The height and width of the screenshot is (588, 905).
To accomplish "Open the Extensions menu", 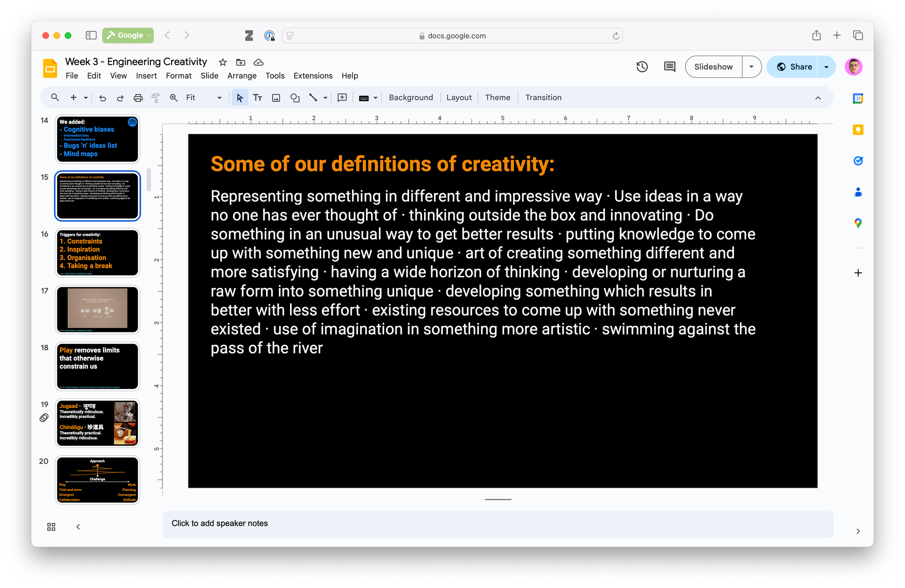I will pos(313,76).
